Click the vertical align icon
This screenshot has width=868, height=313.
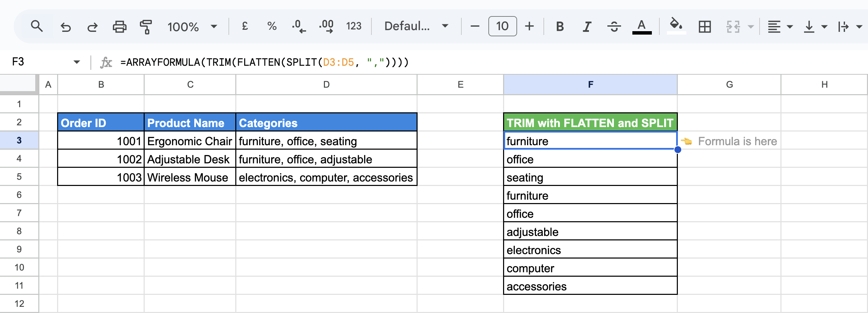(x=809, y=26)
